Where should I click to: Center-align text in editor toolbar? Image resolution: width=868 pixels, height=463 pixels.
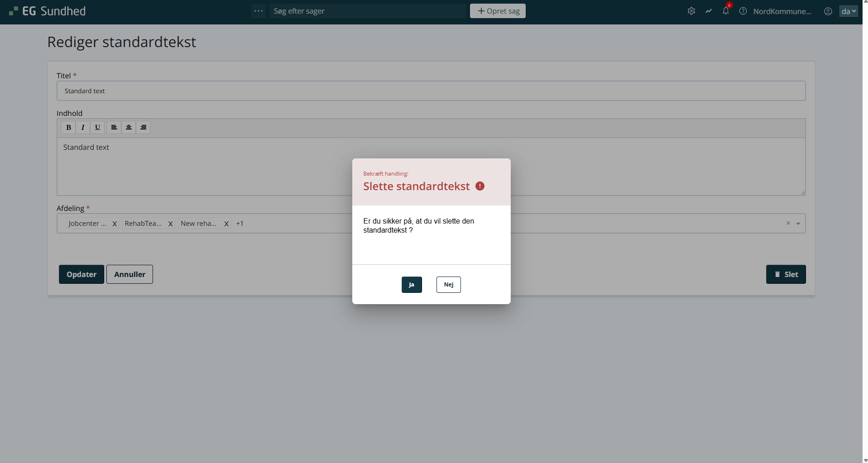[129, 128]
